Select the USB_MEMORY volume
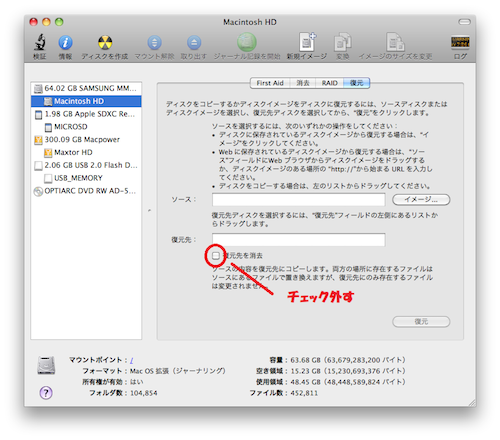 coord(86,178)
